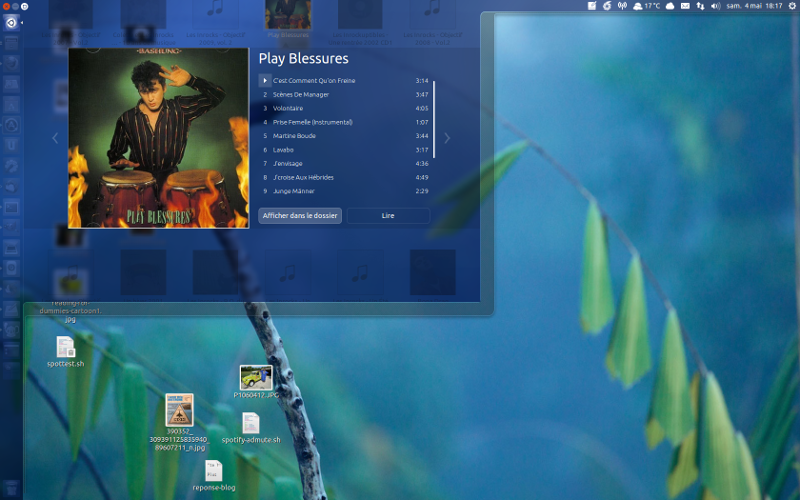Select the reponse-blog desktop file
800x500 pixels.
point(214,476)
